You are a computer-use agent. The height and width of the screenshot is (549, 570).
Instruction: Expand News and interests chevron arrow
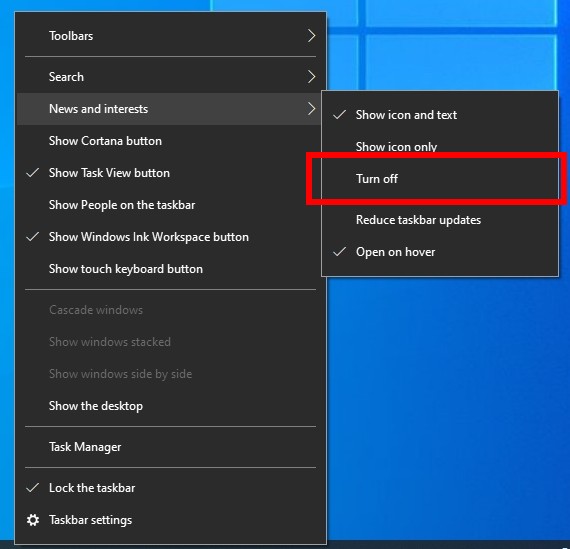pos(311,109)
